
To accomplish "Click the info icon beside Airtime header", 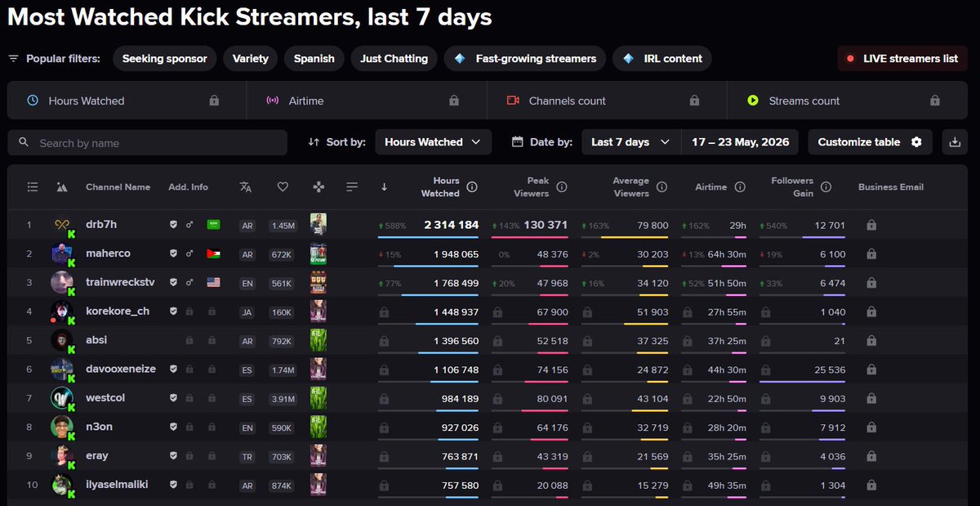I will pyautogui.click(x=740, y=187).
